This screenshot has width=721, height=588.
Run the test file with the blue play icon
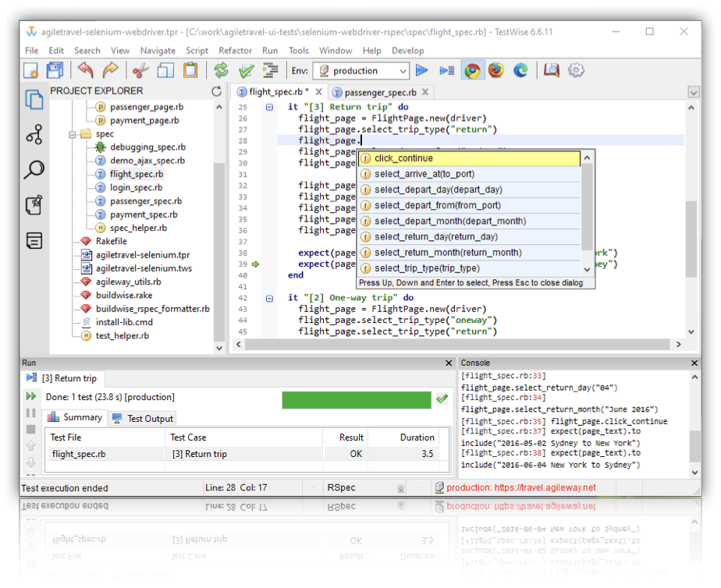tap(421, 71)
